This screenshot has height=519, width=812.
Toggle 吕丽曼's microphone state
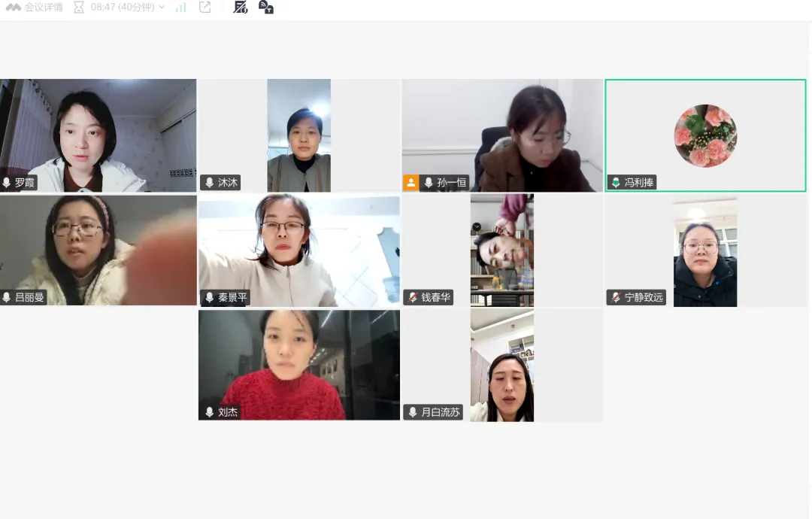pos(8,296)
